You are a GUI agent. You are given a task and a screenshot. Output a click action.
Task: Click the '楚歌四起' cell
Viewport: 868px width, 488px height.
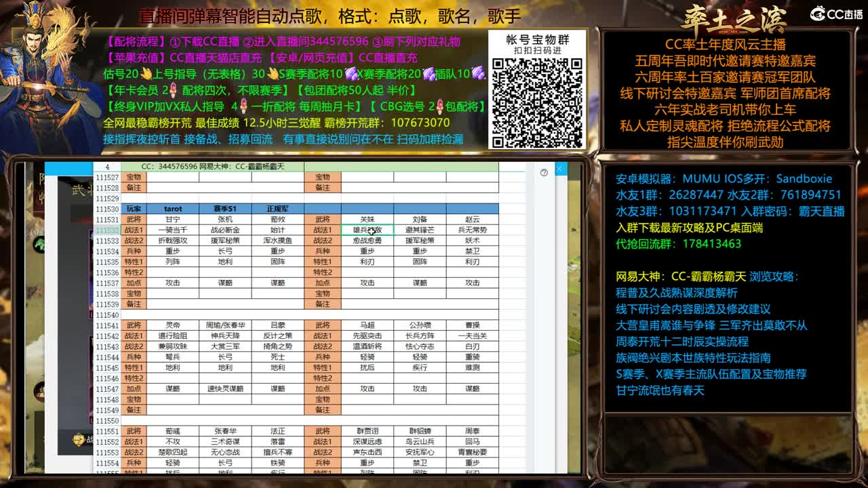173,452
